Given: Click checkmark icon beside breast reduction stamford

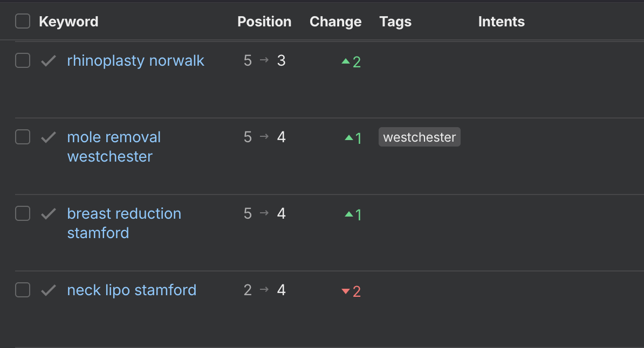Looking at the screenshot, I should (49, 214).
